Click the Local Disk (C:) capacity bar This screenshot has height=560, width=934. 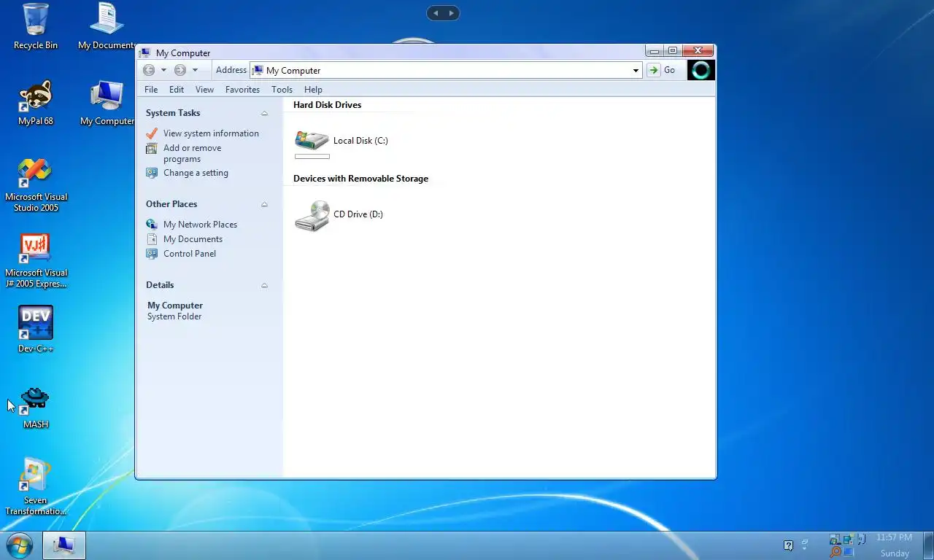[x=312, y=156]
